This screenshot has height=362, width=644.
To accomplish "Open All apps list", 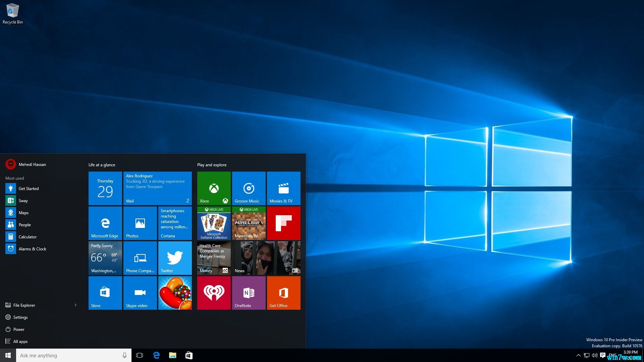I will [x=20, y=341].
